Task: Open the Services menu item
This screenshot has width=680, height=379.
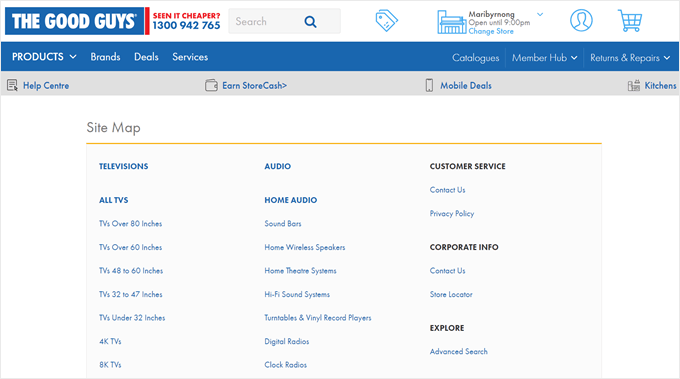Action: 190,57
